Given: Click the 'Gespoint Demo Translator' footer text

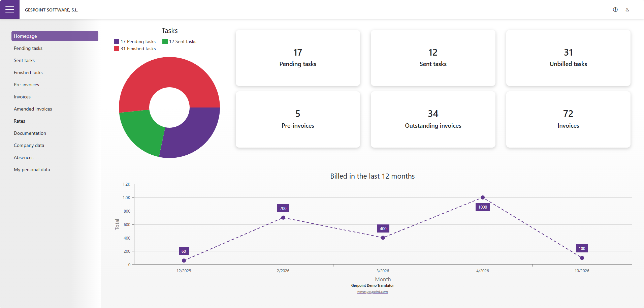Looking at the screenshot, I should click(373, 285).
